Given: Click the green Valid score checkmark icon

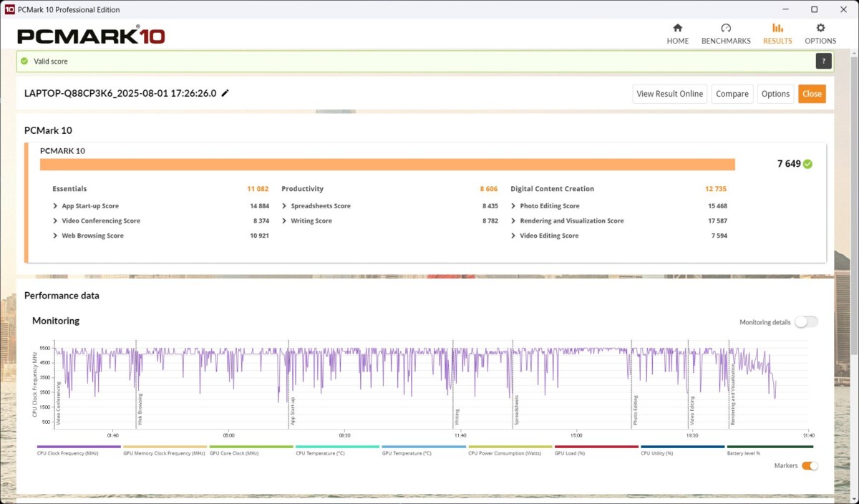Looking at the screenshot, I should (24, 62).
